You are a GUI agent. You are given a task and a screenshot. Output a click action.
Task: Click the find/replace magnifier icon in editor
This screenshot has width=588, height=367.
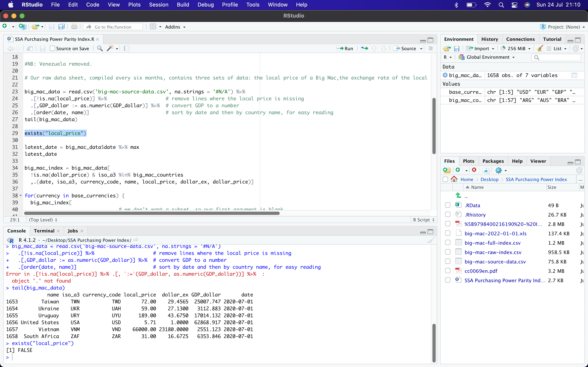click(100, 48)
